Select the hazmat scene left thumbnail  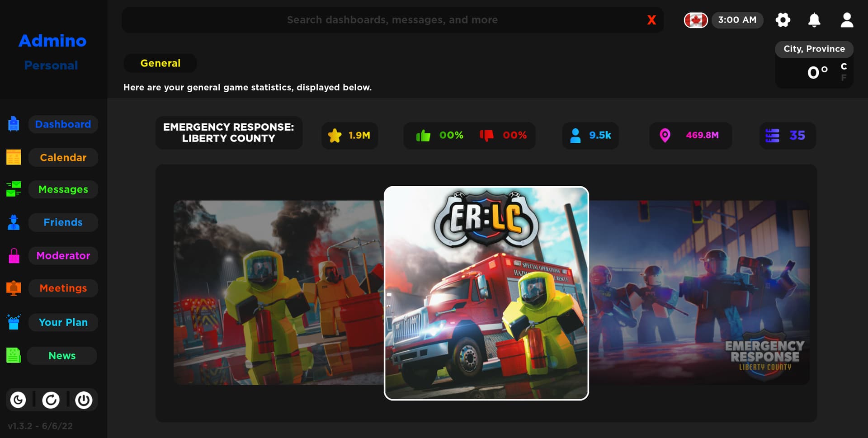[x=278, y=292]
